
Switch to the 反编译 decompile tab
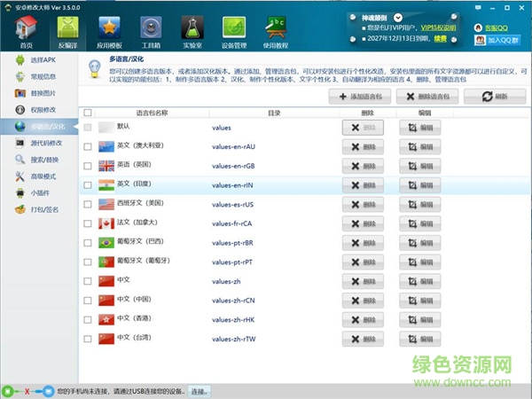pyautogui.click(x=68, y=31)
